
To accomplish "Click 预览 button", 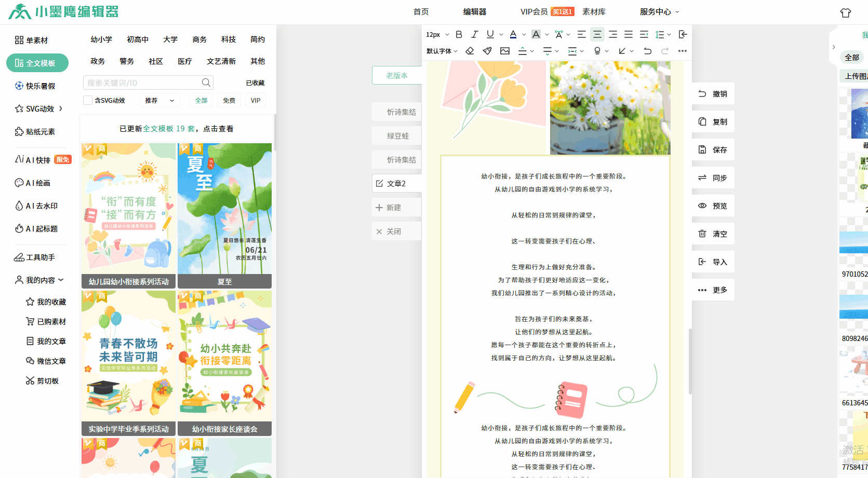I will click(x=713, y=206).
